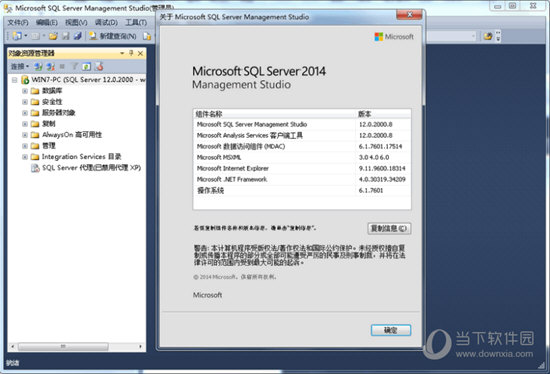This screenshot has height=374, width=550.
Task: Expand the 安全性 folder node
Action: tap(25, 102)
